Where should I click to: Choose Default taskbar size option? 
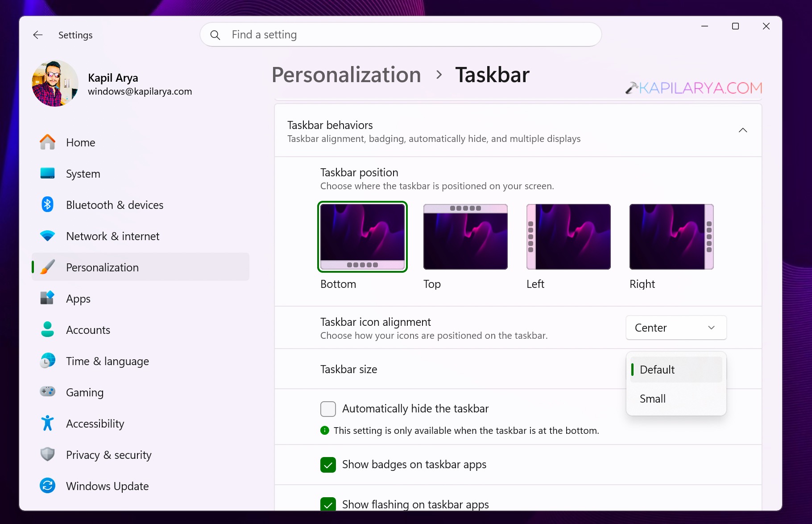click(676, 370)
